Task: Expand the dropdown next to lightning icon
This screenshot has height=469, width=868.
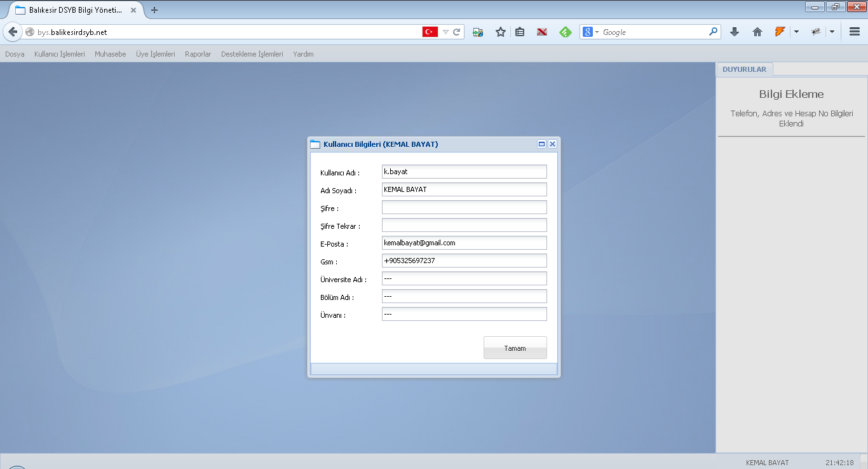Action: click(x=796, y=32)
